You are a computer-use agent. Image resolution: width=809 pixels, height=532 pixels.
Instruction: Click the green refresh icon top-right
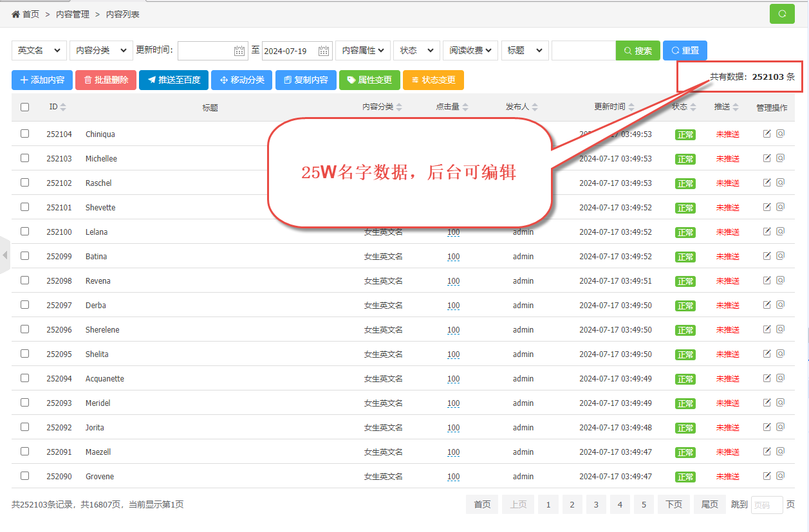coord(782,14)
